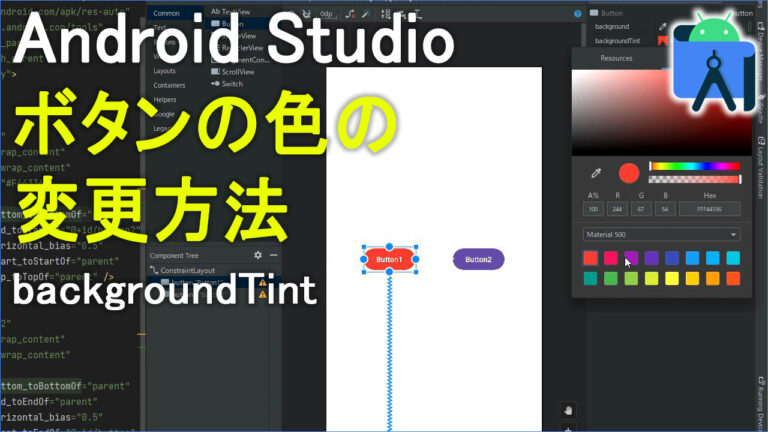Click the red flag icon next to backgroundTint
Screen dimensions: 768x432
pyautogui.click(x=662, y=41)
